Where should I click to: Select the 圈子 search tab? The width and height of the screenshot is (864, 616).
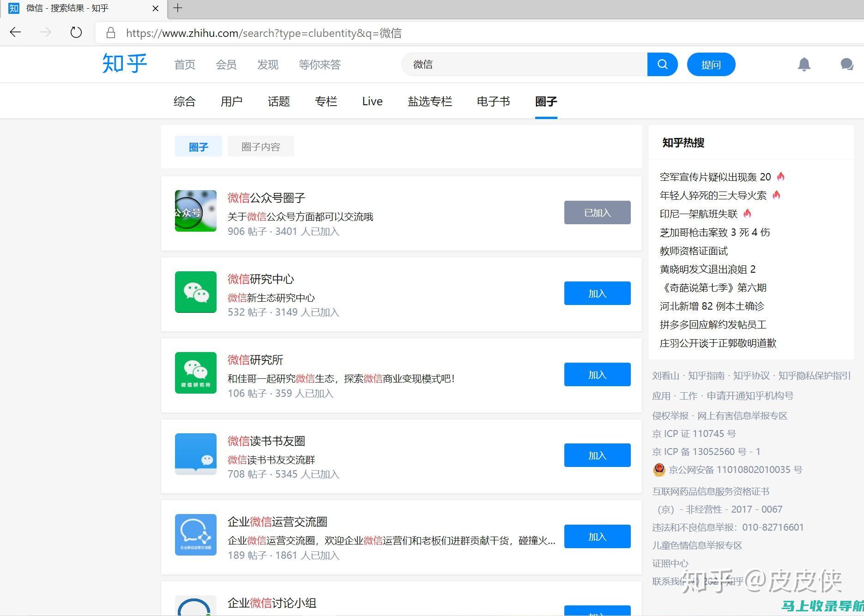coord(546,102)
